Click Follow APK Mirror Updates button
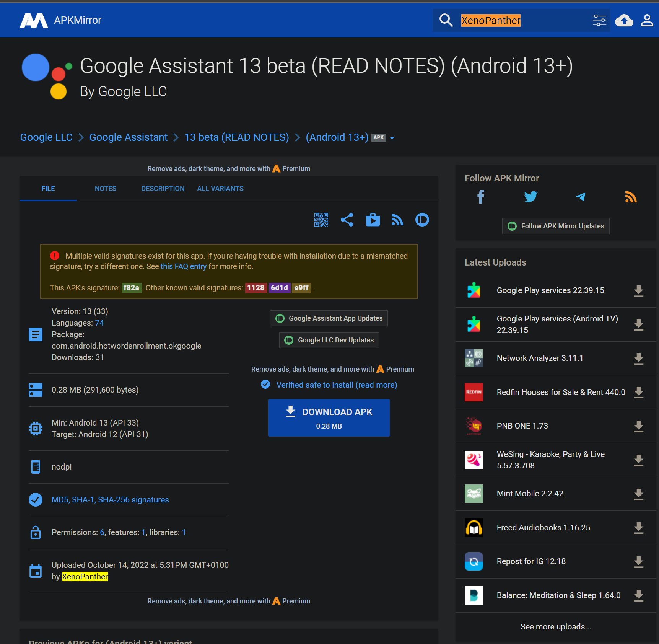Viewport: 659px width, 644px height. [x=556, y=226]
